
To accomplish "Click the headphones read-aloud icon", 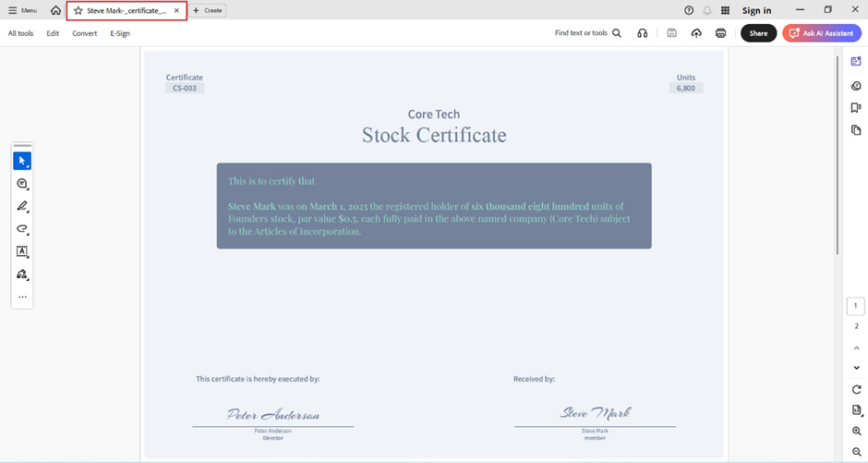I will pos(642,33).
